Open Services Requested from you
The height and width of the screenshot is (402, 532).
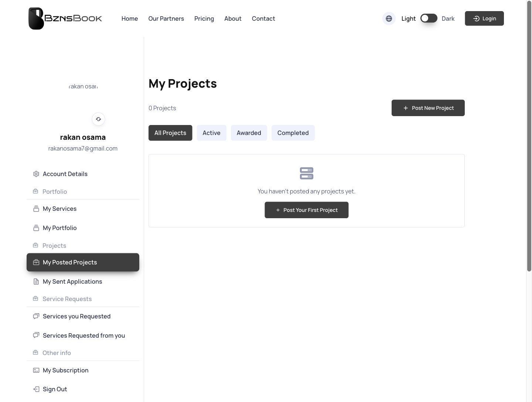(83, 335)
